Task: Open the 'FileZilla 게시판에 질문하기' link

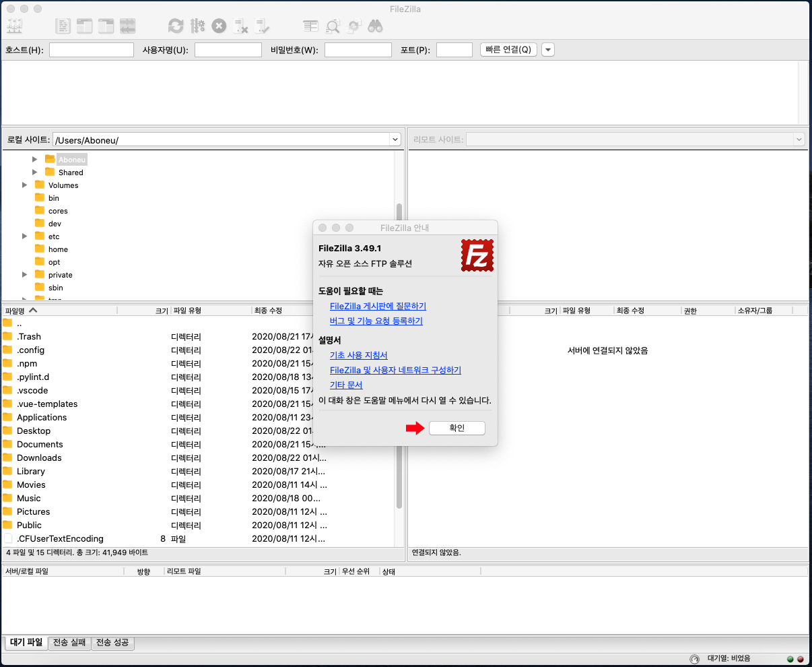Action: coord(378,306)
